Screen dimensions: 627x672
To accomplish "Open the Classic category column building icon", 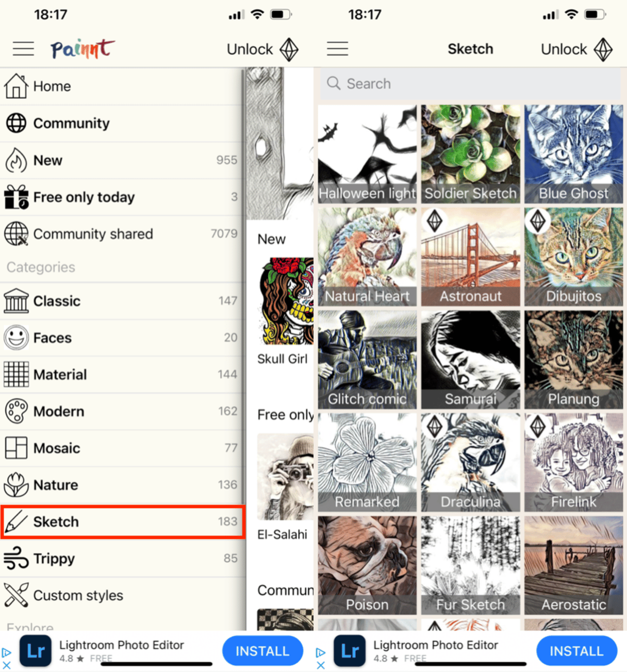I will (16, 301).
